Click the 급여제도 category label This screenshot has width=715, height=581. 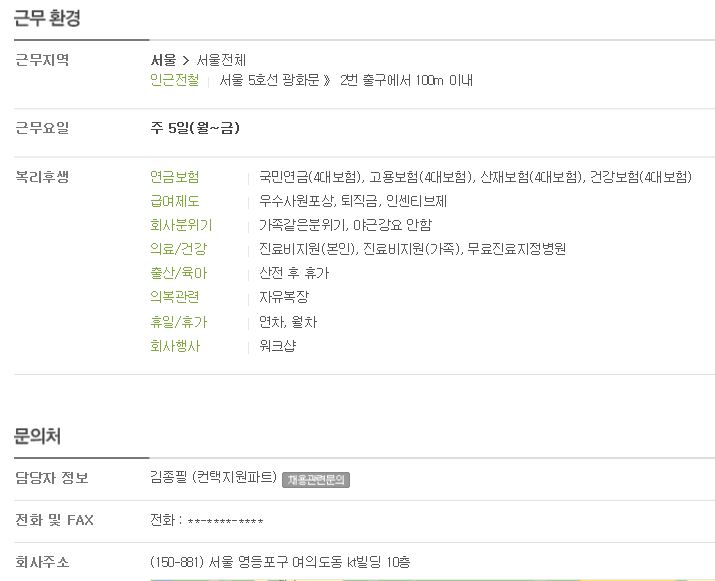(175, 201)
